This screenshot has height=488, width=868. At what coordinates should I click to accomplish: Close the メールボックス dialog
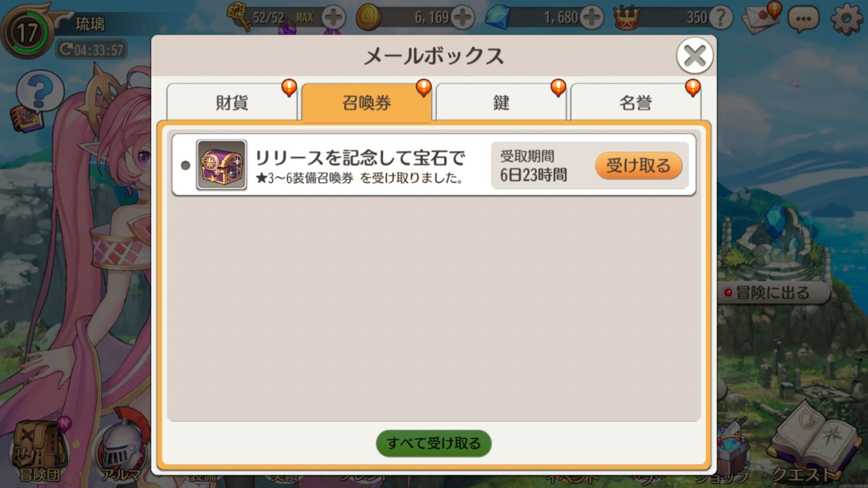click(x=694, y=56)
